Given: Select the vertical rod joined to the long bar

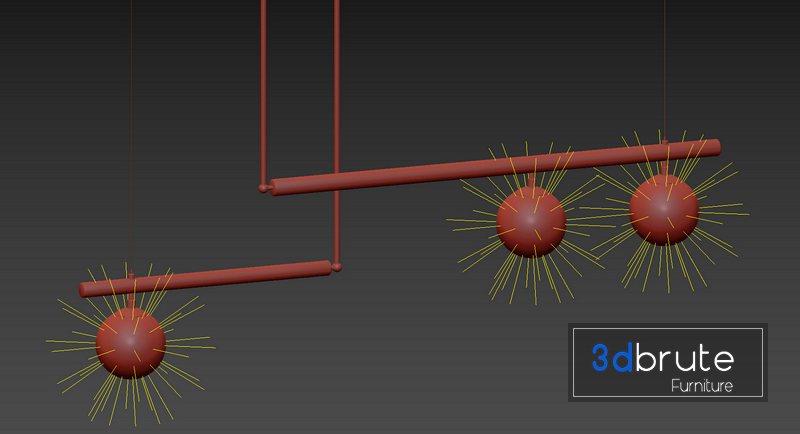Looking at the screenshot, I should (263, 96).
